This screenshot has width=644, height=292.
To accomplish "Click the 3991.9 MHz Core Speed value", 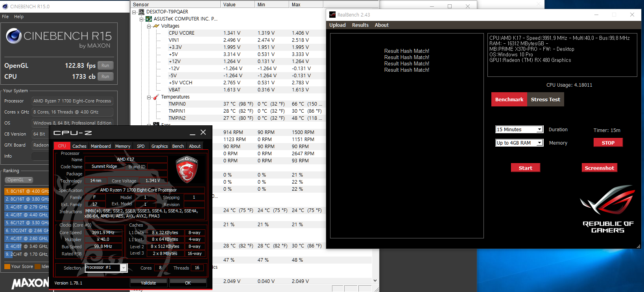I will [x=103, y=232].
